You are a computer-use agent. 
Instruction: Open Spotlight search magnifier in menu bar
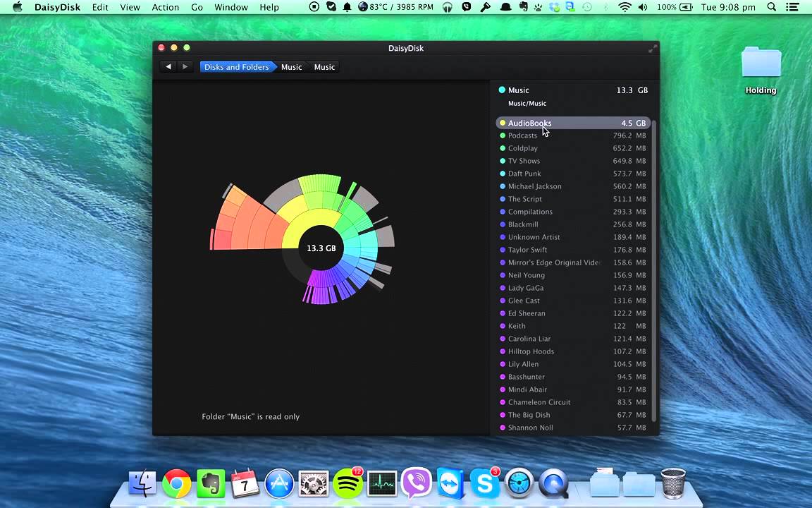(772, 7)
